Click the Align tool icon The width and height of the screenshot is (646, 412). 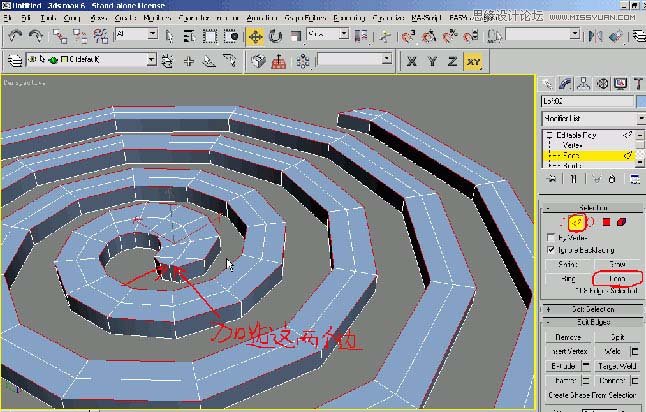pos(616,37)
